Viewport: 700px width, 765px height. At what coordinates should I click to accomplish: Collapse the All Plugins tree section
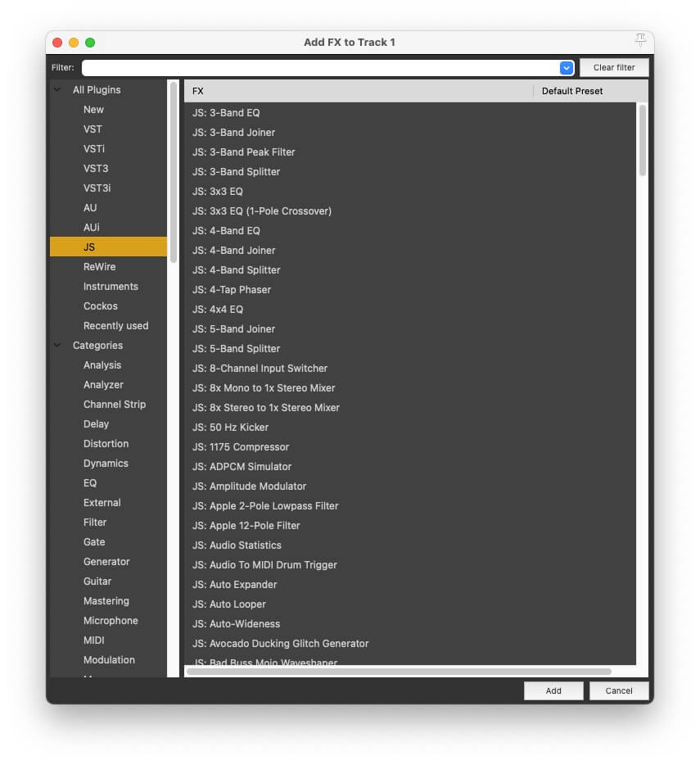(57, 90)
